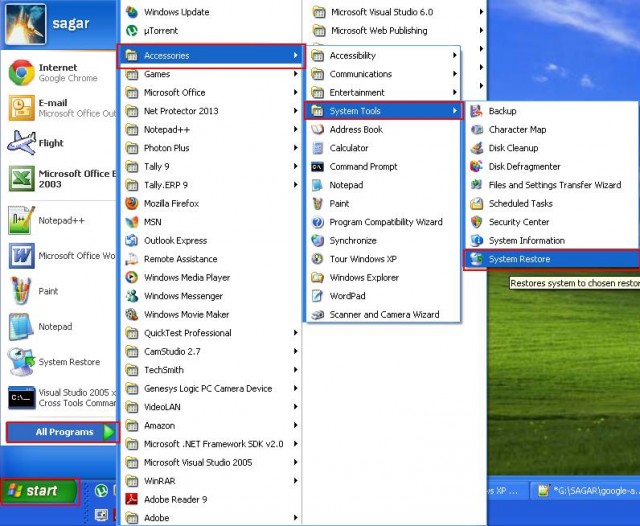Click the Tour Windows XP entry
The width and height of the screenshot is (640, 526).
(384, 259)
